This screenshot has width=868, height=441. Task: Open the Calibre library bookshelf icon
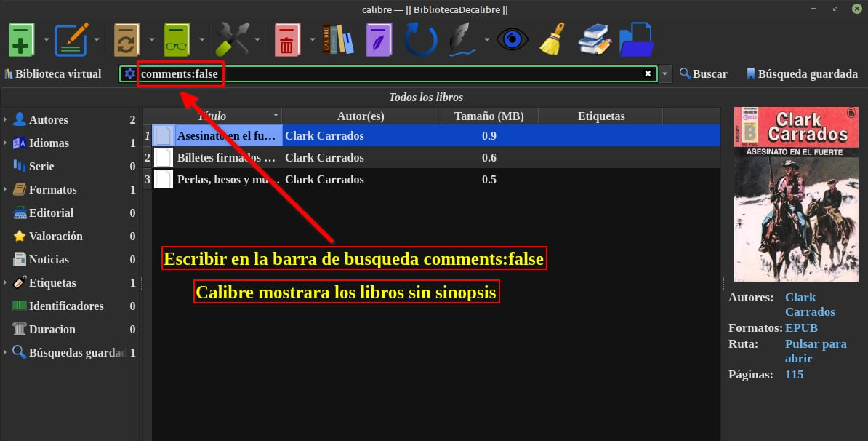tap(338, 39)
